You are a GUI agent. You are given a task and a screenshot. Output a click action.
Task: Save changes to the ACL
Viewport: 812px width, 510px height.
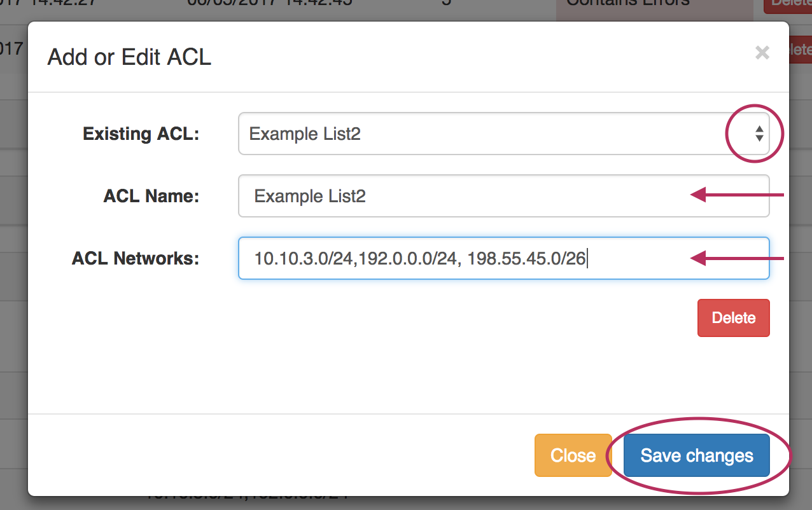click(697, 455)
